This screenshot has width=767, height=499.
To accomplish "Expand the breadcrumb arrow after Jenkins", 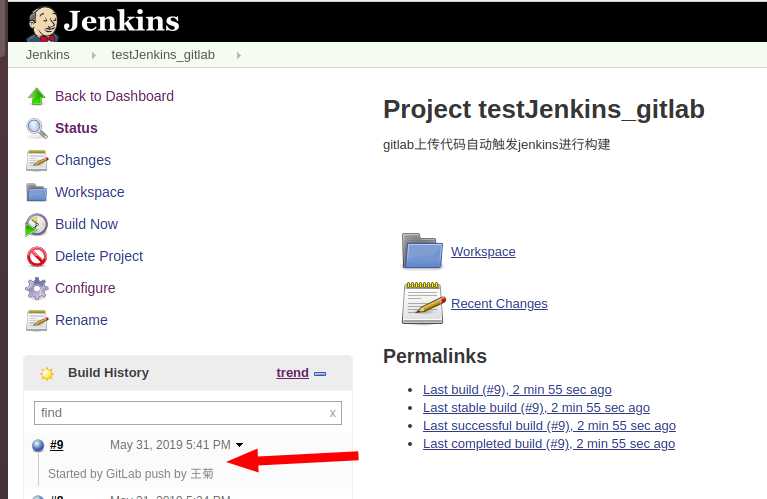I will coord(93,55).
